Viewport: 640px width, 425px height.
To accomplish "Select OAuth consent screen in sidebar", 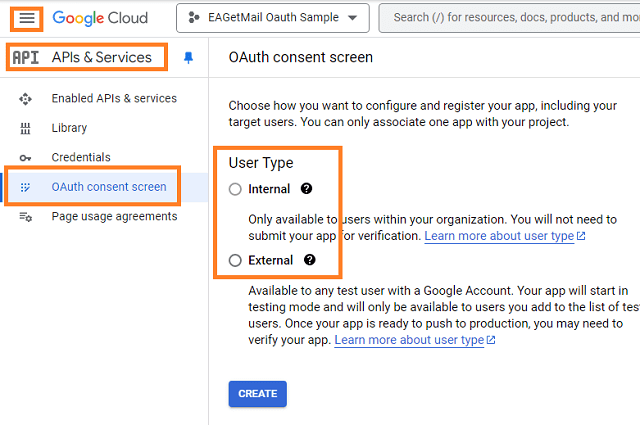I will click(x=109, y=187).
